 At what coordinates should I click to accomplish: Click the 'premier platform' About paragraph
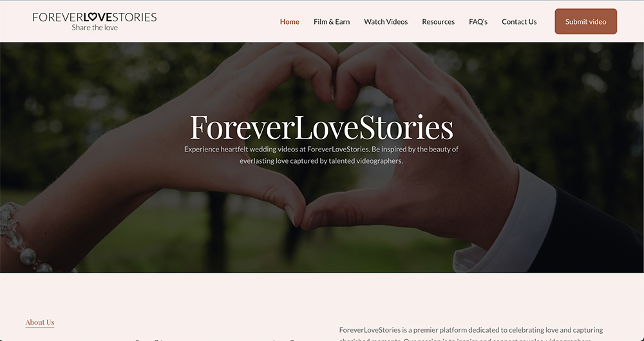tap(471, 334)
